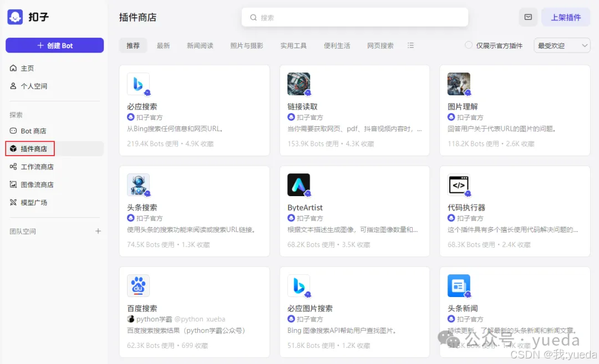Click the cube icon for 插件商店
Viewport: 599px width, 364px height.
pos(13,148)
